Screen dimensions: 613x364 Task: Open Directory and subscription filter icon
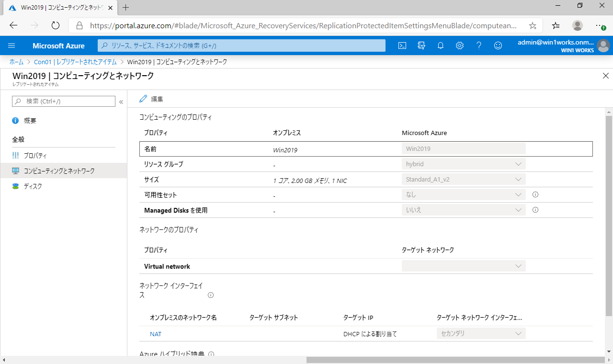[421, 45]
